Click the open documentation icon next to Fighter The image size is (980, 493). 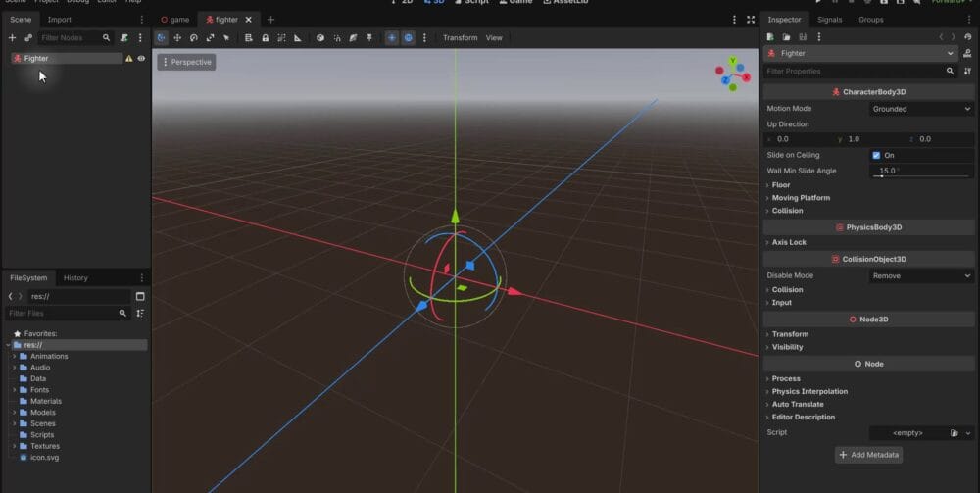(x=967, y=54)
